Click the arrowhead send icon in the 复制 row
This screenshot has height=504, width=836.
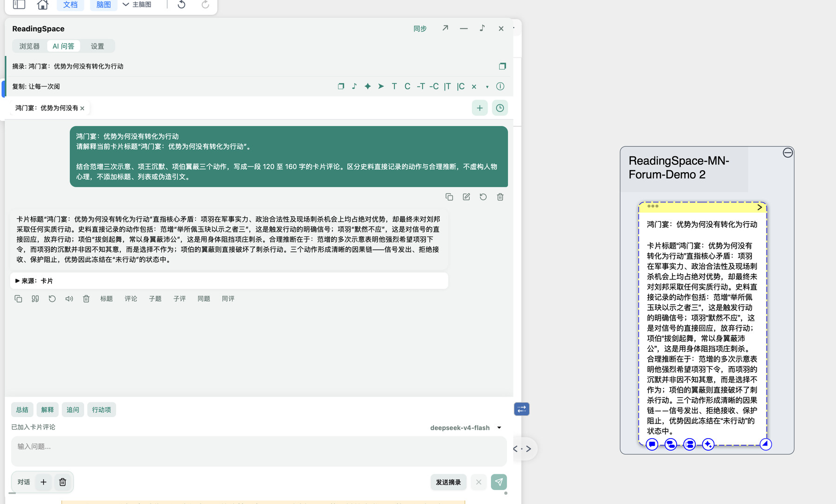(x=381, y=86)
